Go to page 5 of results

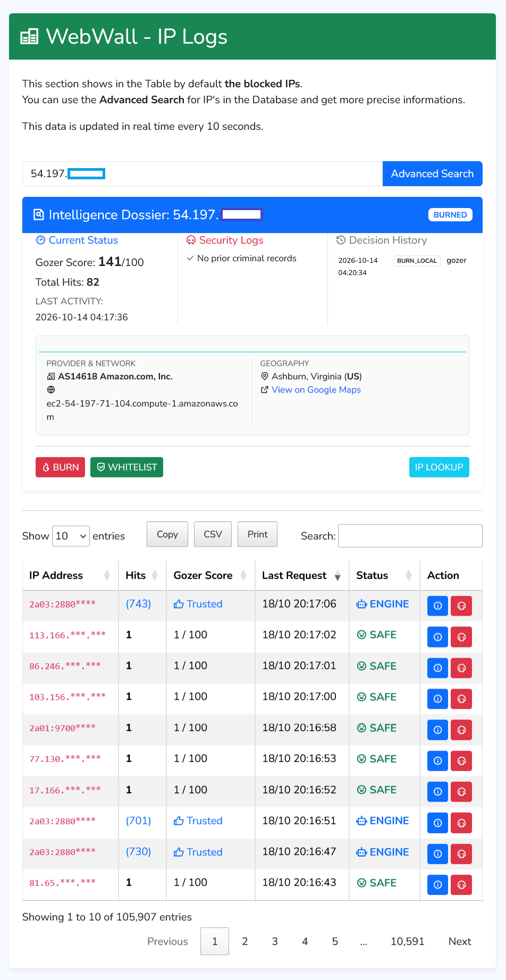pos(335,941)
